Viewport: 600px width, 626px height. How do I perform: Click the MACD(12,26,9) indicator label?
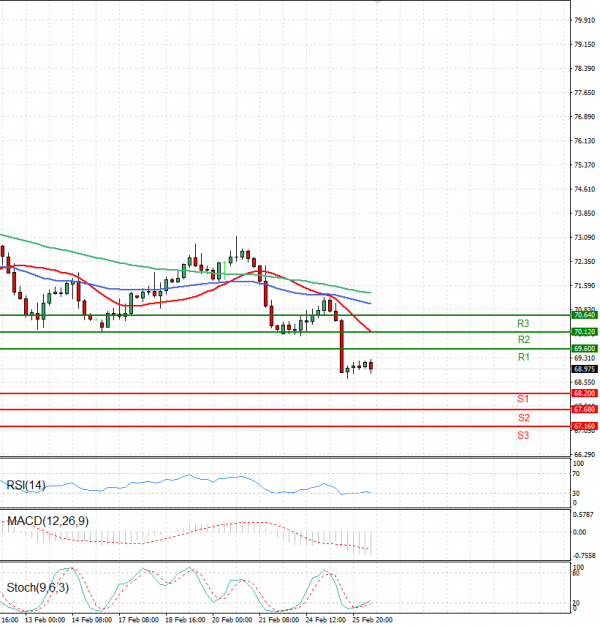coord(48,521)
